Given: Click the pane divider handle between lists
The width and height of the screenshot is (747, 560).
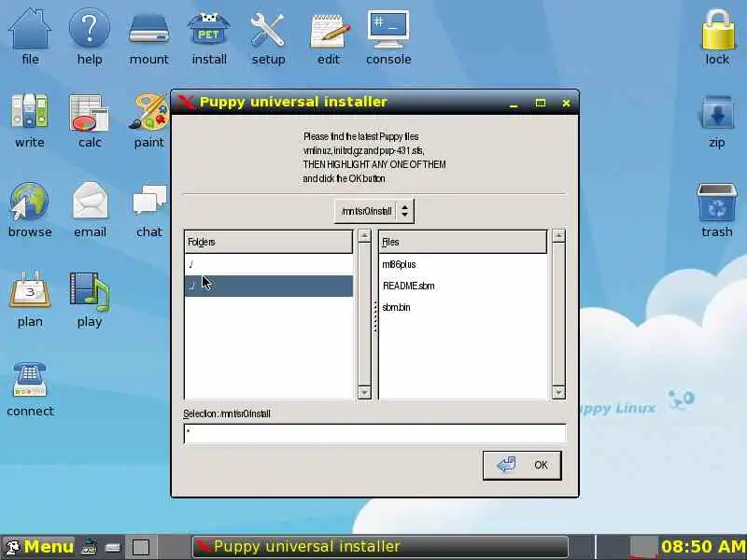Looking at the screenshot, I should pos(375,316).
